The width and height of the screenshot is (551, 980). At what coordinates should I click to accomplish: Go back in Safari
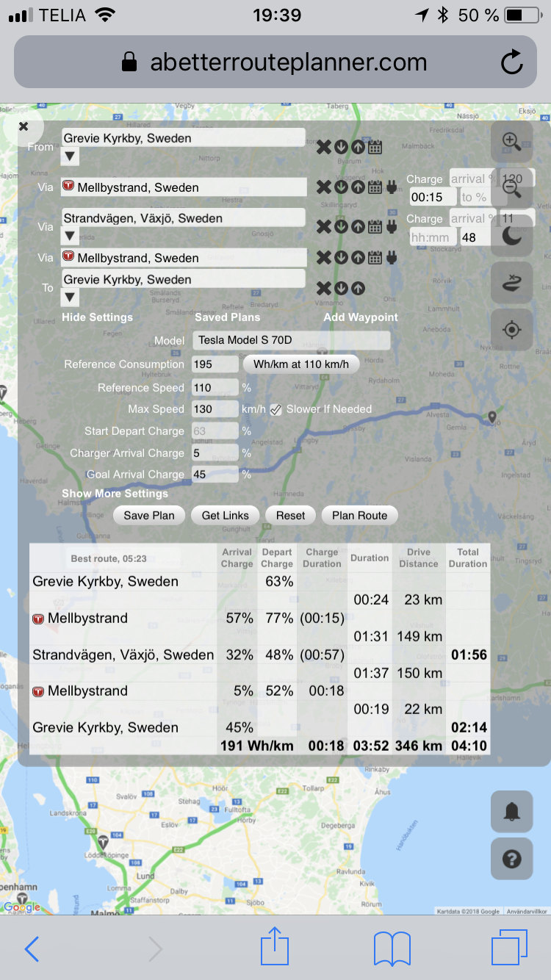[x=32, y=949]
